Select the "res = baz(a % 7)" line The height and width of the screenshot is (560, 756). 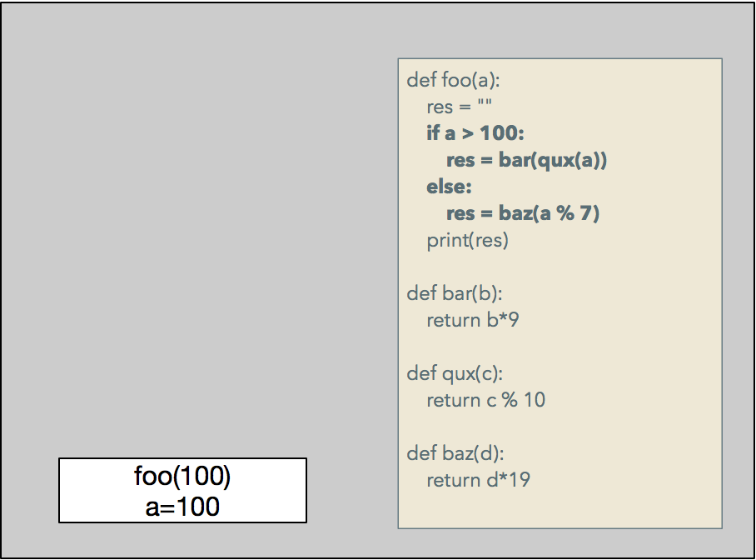523,213
